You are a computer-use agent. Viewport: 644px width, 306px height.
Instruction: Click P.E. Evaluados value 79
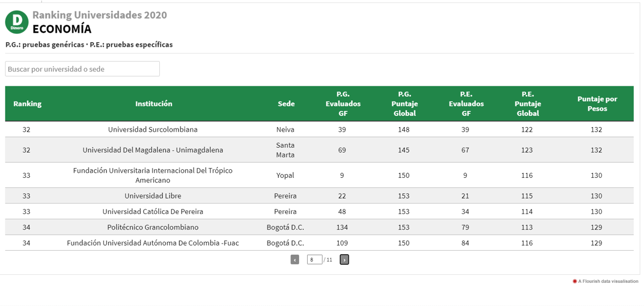pyautogui.click(x=466, y=228)
